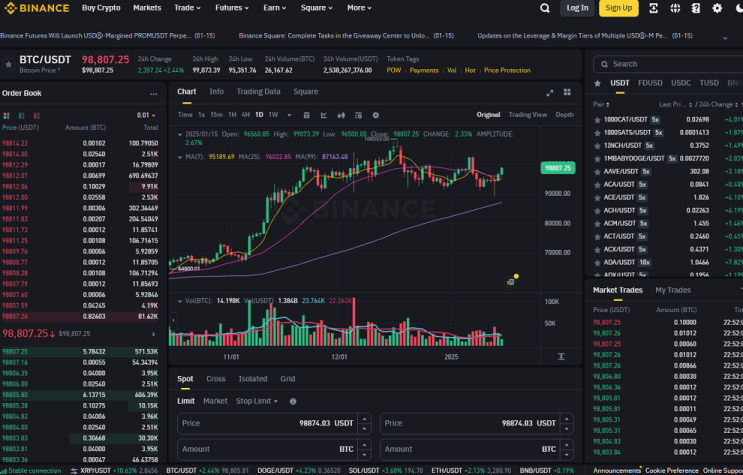This screenshot has height=475, width=743.
Task: Expand the announcements ticker chevron
Action: (725, 37)
